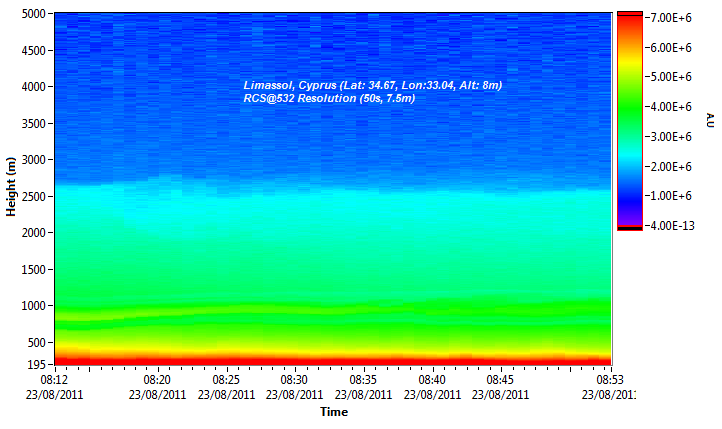
Task: Click the 08:30 time tick label
Action: [x=294, y=381]
